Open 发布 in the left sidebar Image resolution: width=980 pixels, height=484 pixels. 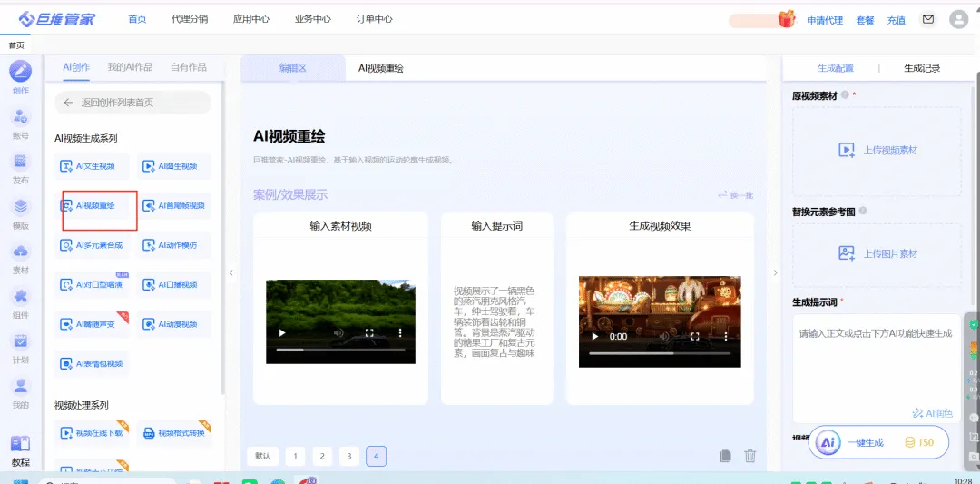point(20,168)
